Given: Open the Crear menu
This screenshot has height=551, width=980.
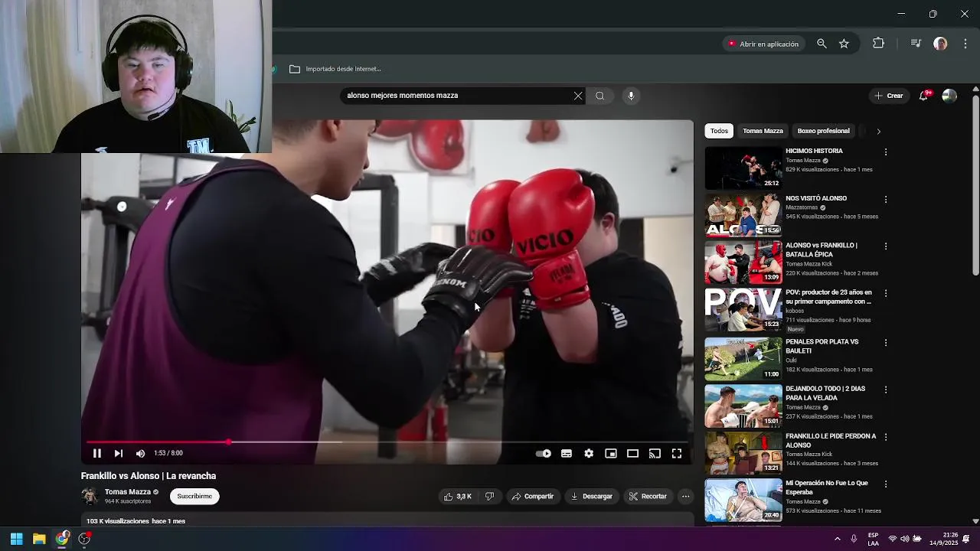Looking at the screenshot, I should (889, 96).
